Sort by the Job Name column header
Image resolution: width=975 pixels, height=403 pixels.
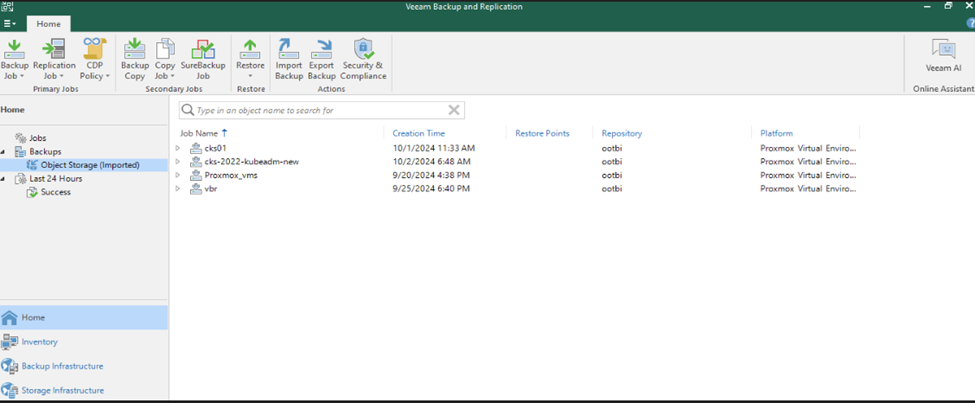pos(199,133)
